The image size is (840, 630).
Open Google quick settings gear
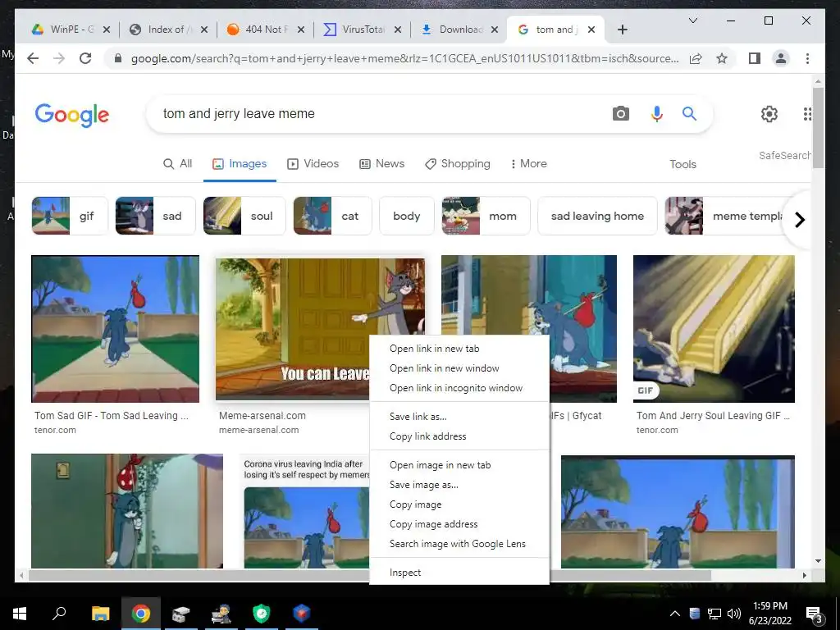[x=769, y=113]
